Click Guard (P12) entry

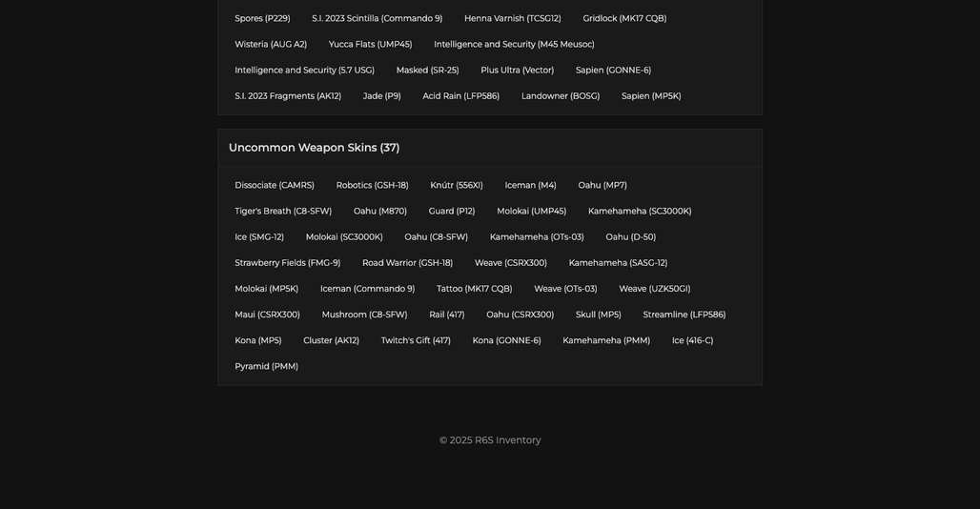(x=451, y=211)
